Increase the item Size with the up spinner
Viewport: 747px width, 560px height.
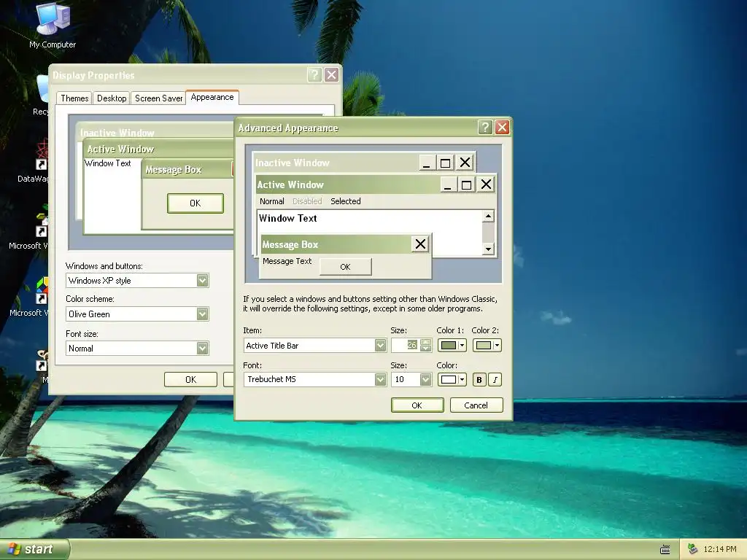pos(425,342)
